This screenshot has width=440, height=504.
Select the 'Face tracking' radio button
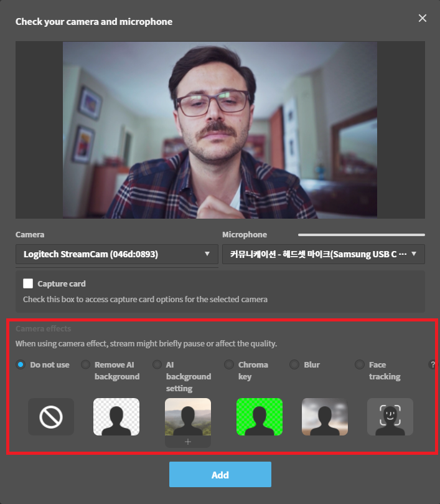[360, 364]
